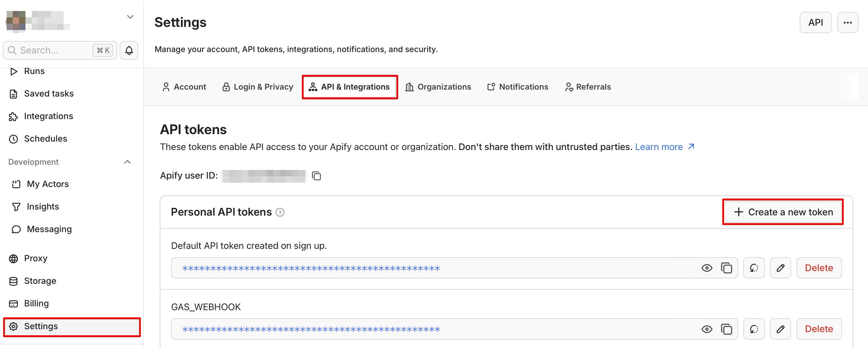Focus the Search field

point(60,51)
